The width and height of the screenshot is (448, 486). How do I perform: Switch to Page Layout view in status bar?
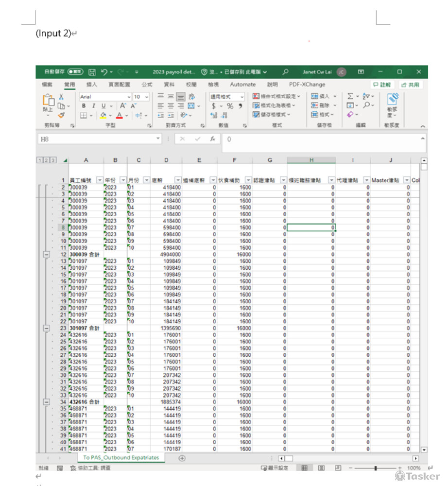click(x=321, y=468)
